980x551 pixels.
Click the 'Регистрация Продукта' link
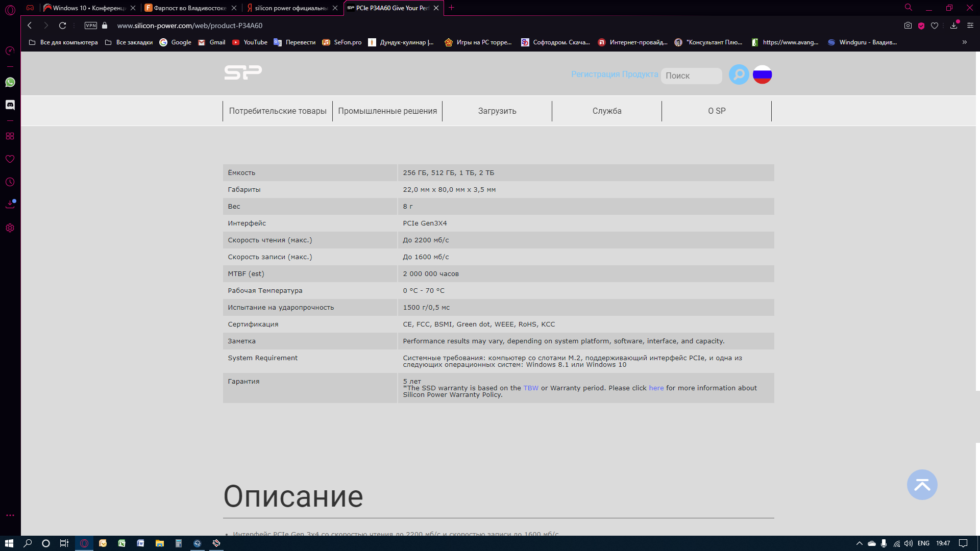tap(615, 74)
